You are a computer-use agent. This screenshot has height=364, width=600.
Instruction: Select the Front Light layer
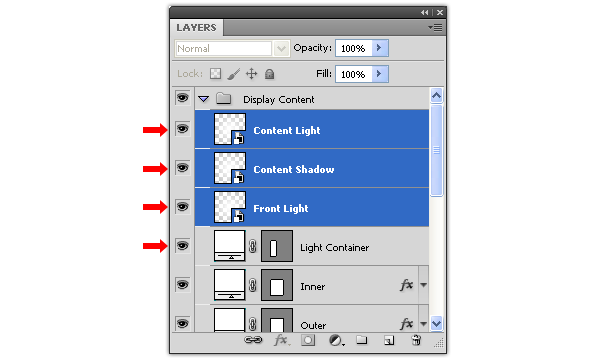tap(312, 207)
